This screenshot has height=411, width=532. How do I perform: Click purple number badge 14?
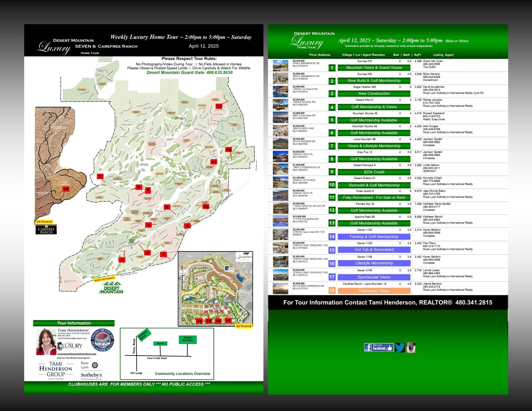coord(332,237)
